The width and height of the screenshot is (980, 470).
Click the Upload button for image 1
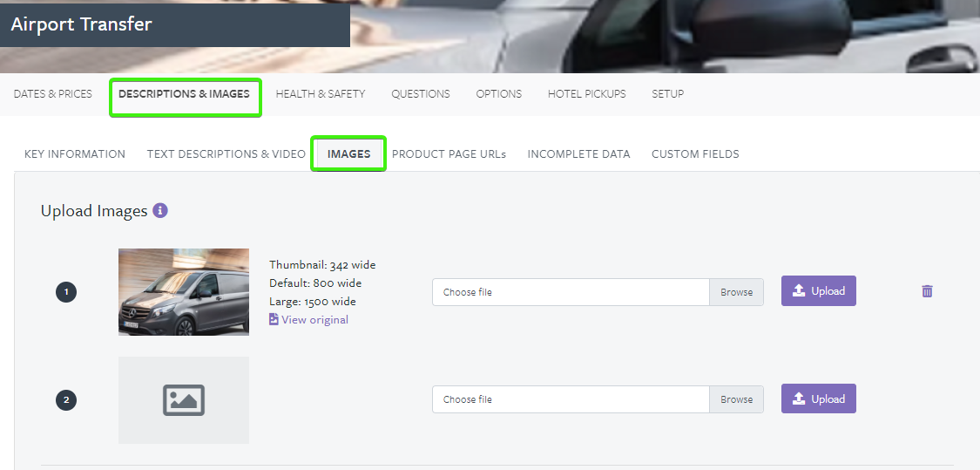(x=819, y=291)
